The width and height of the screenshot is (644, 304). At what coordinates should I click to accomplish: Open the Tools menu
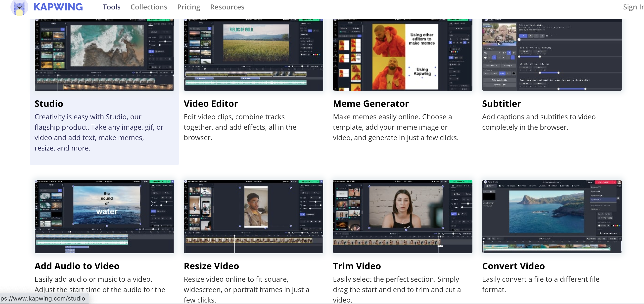click(x=111, y=7)
